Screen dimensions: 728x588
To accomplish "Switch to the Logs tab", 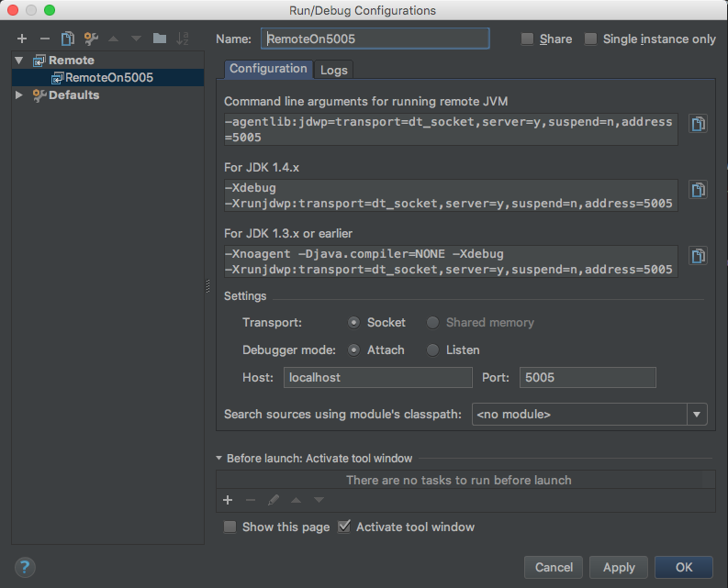I will coord(333,70).
